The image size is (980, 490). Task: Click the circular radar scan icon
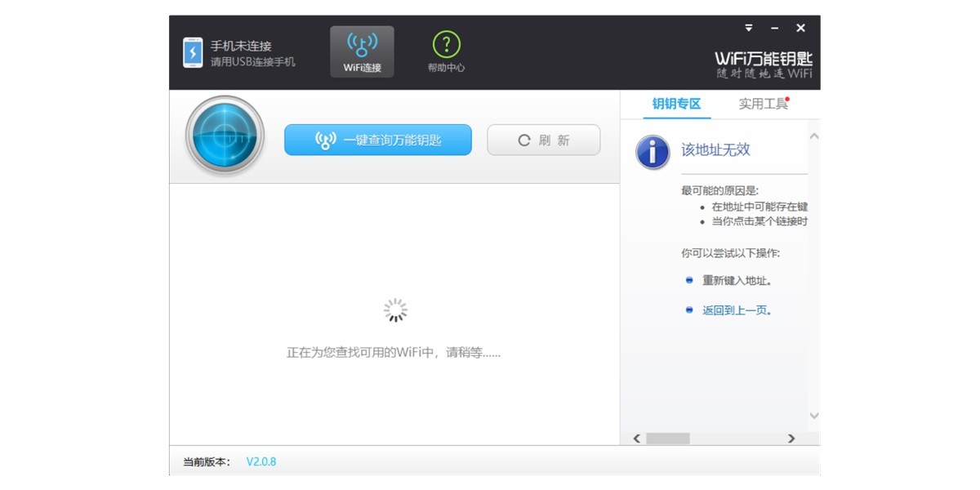click(x=224, y=136)
